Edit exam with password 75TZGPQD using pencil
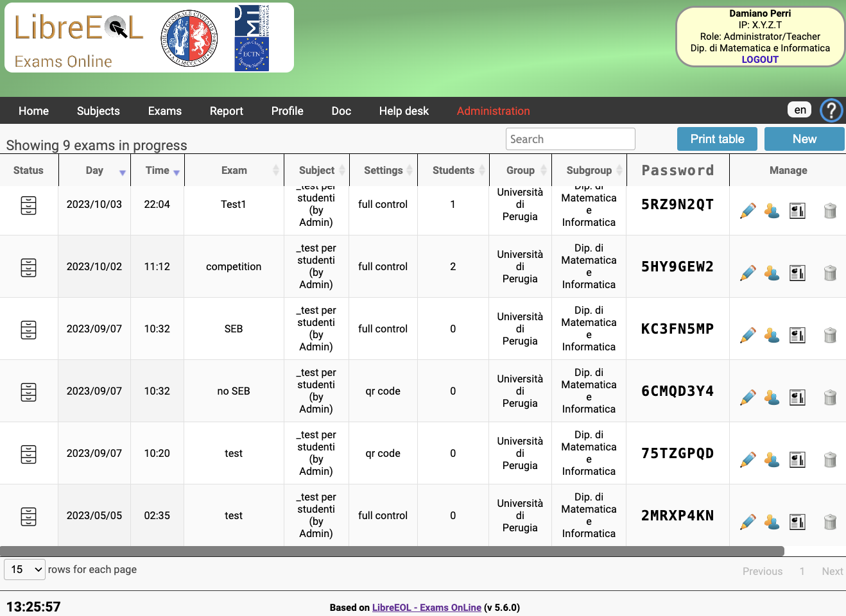Image resolution: width=846 pixels, height=616 pixels. click(748, 460)
